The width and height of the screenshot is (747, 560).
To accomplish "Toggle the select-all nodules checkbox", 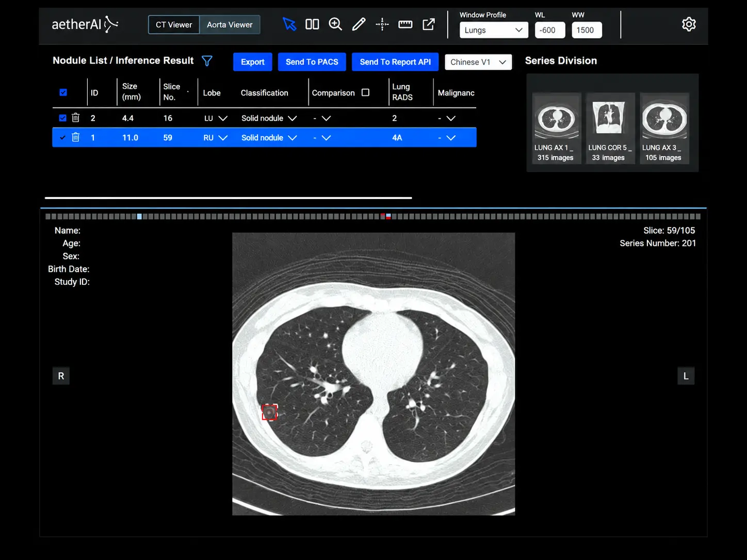I will 63,93.
